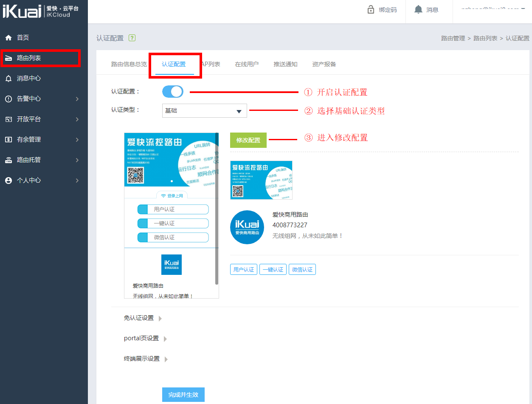Click the phone number 4008773227

tap(290, 225)
